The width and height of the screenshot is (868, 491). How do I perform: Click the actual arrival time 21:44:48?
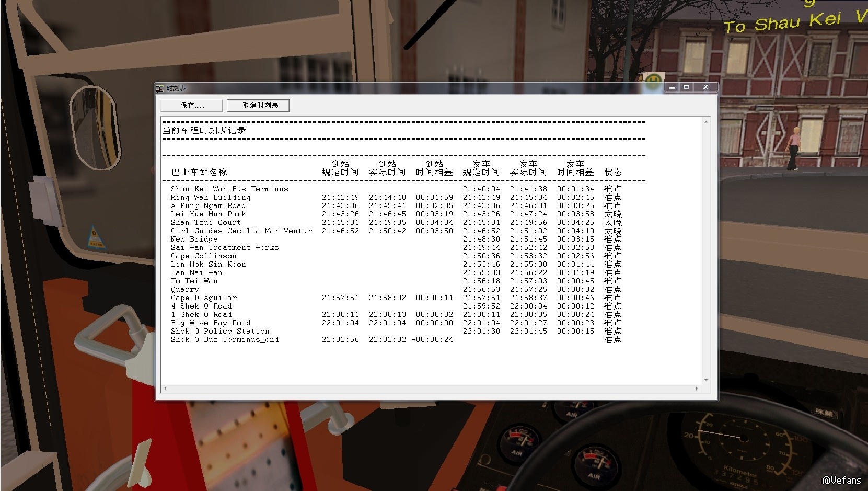point(387,197)
